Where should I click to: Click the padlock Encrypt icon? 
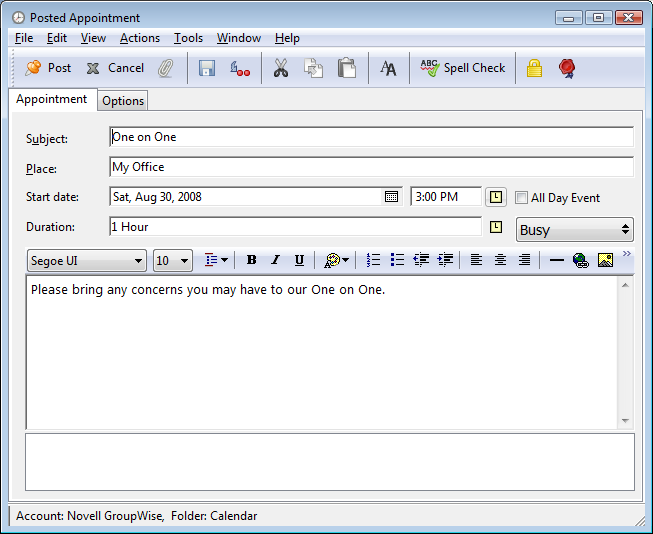click(534, 68)
